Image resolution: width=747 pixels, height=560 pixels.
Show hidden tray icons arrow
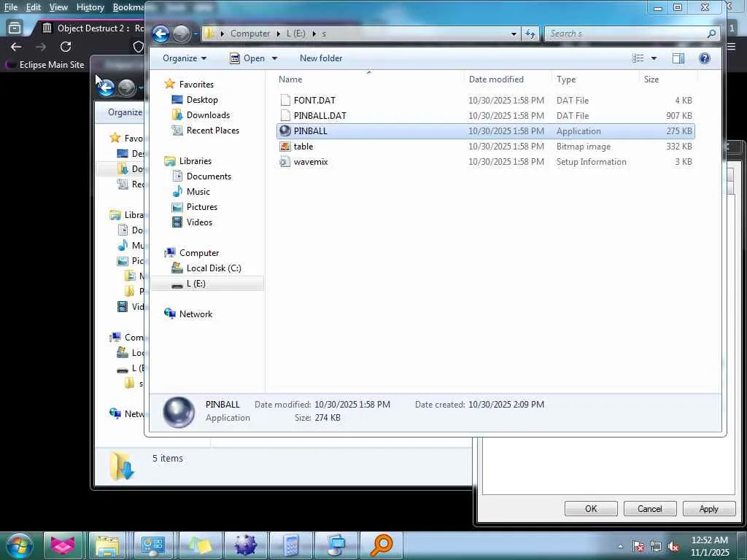[620, 547]
